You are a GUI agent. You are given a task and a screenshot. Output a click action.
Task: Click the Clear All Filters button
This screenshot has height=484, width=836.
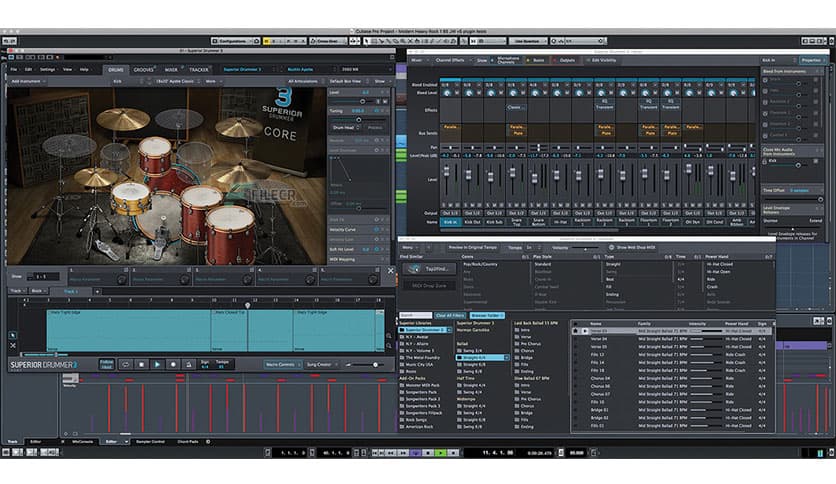450,316
